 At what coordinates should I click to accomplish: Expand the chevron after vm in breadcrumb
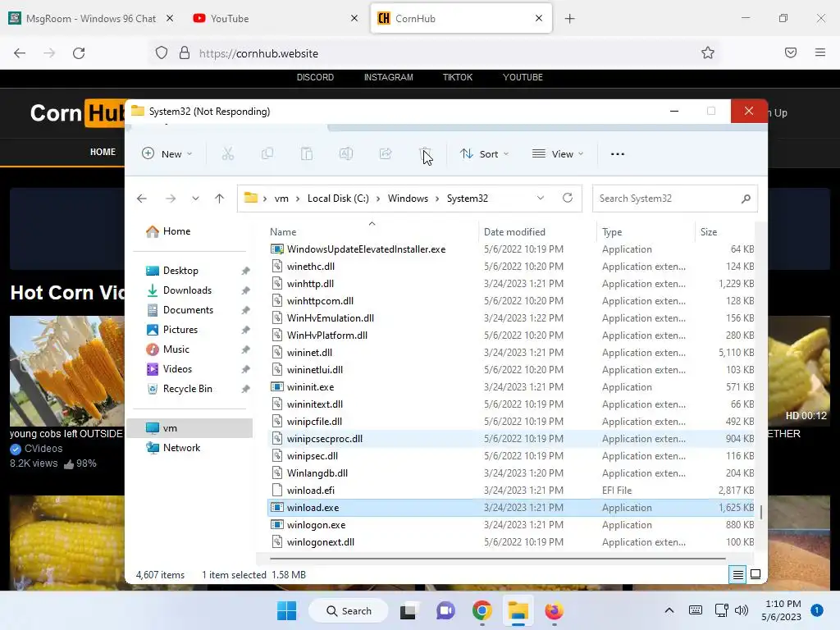click(x=298, y=199)
